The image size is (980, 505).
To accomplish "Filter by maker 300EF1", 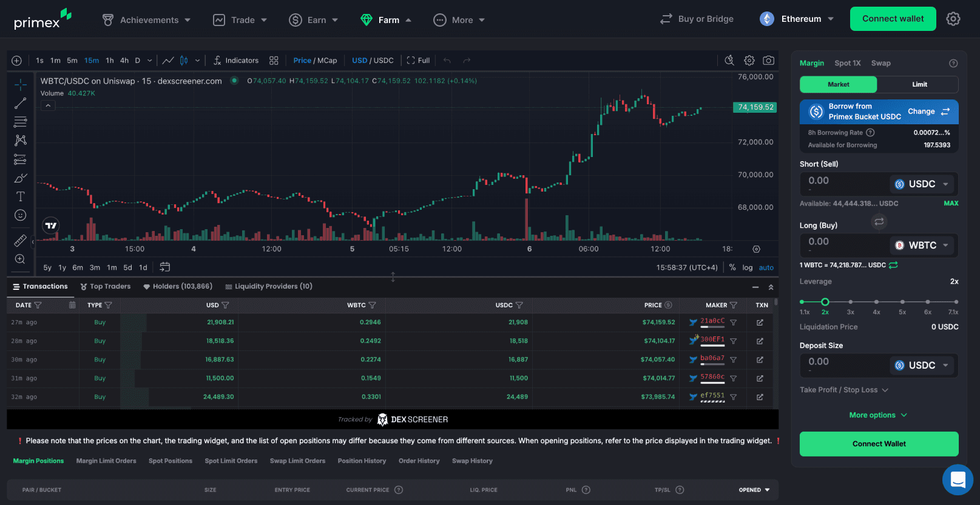I will pos(733,341).
